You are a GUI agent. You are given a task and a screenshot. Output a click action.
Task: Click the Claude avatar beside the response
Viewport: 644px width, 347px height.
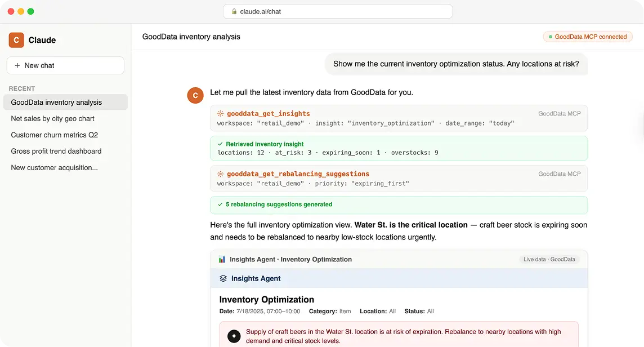[x=195, y=95]
